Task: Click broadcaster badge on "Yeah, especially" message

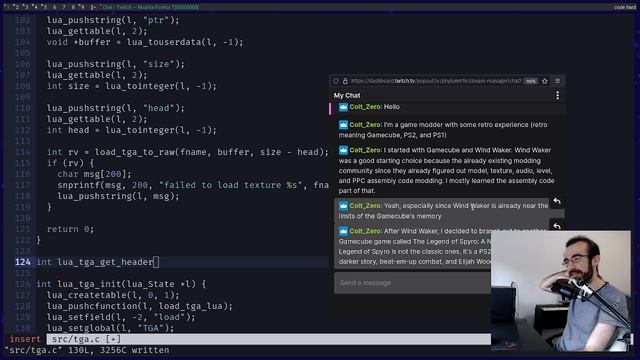Action: tap(343, 206)
